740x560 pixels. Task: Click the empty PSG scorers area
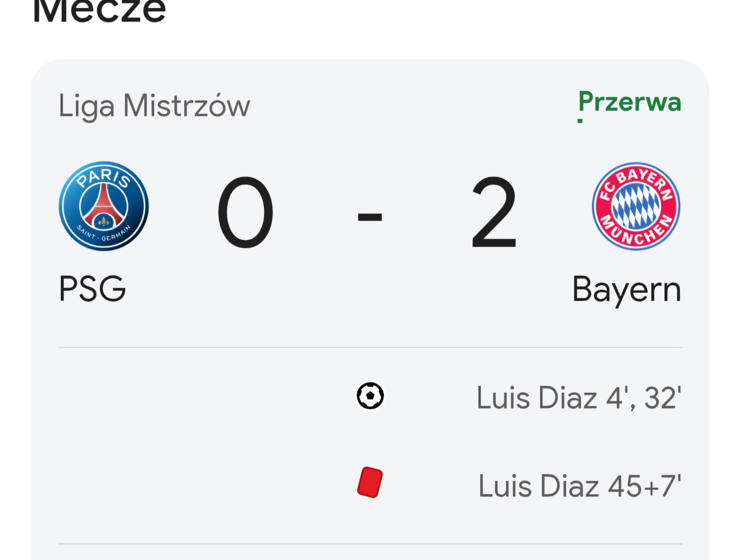pyautogui.click(x=193, y=397)
